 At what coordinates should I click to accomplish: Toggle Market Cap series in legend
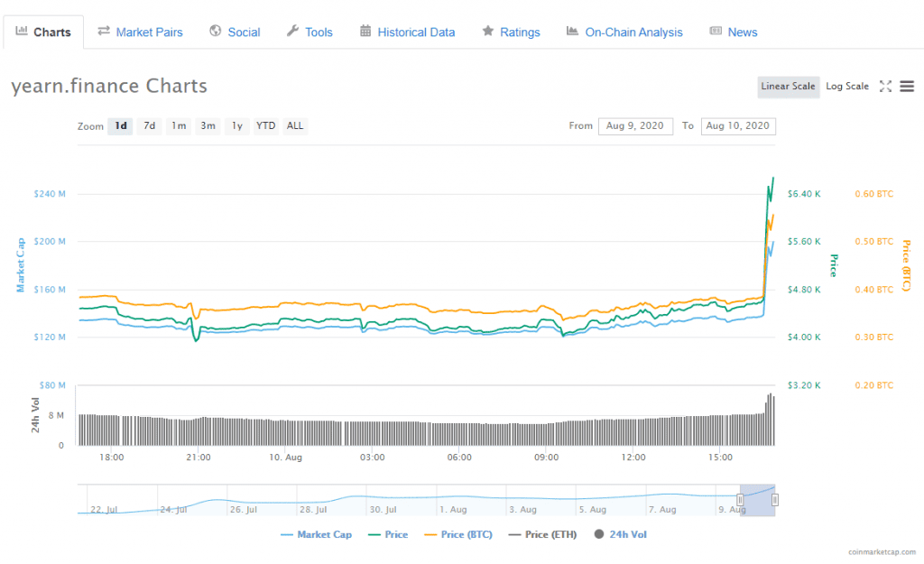tap(317, 534)
